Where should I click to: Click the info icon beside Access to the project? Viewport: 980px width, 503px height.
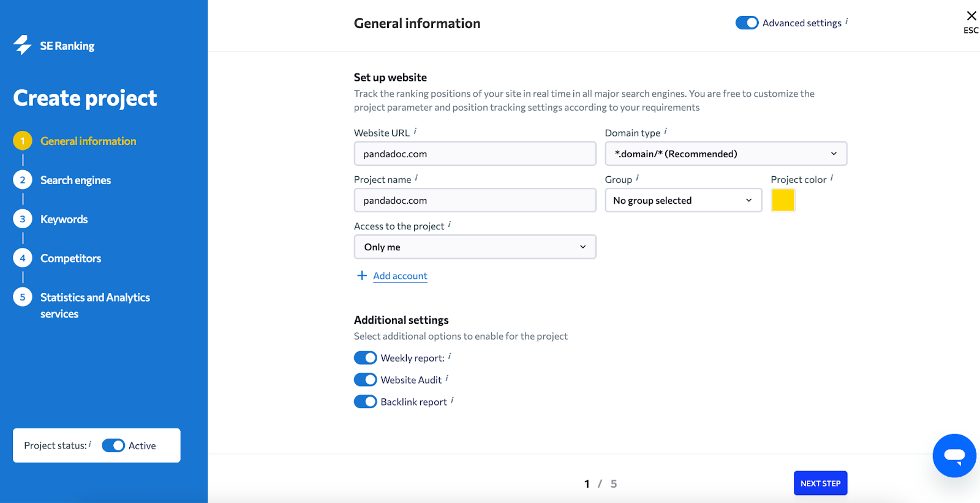click(450, 224)
